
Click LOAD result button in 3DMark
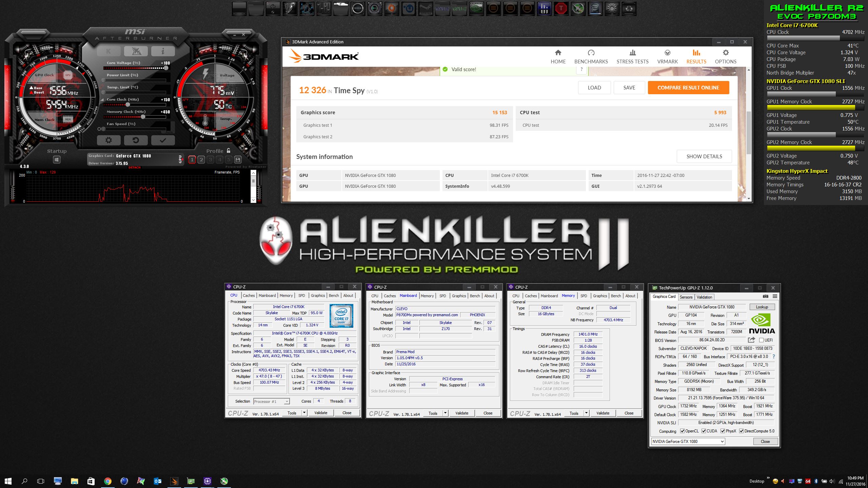click(594, 87)
